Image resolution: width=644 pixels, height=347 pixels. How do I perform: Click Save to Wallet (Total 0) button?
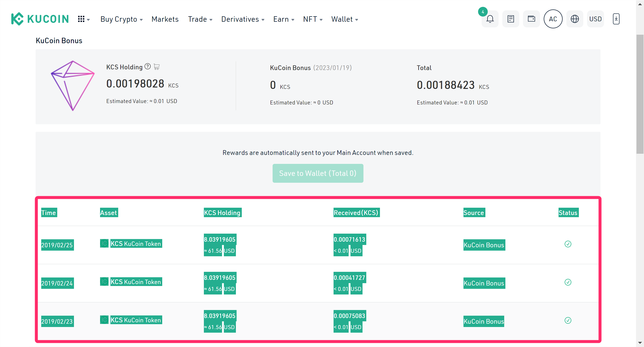pos(318,173)
